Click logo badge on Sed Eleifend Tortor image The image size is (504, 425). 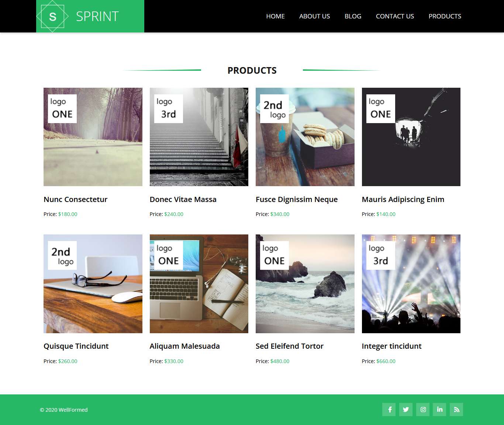tap(275, 255)
